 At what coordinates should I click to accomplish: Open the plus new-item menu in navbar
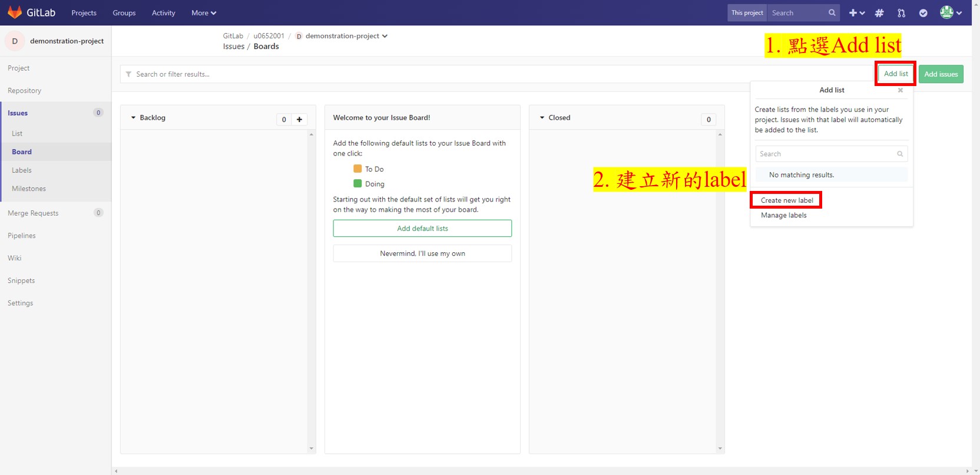(856, 13)
